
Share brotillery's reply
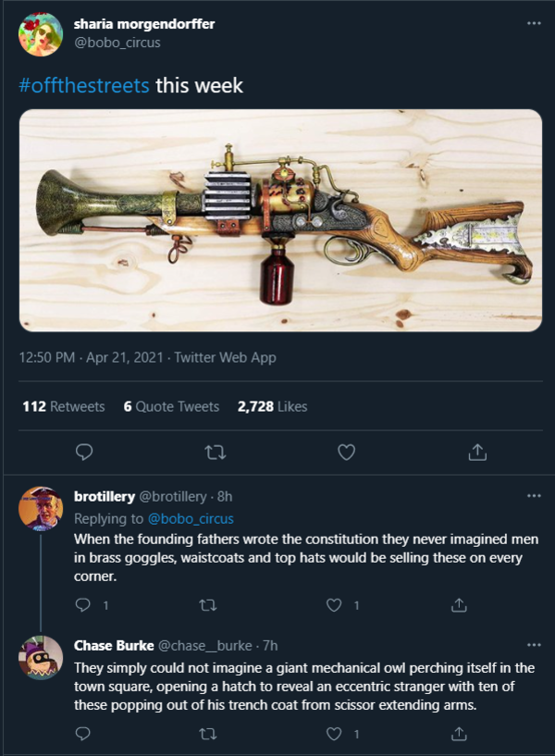click(x=458, y=605)
